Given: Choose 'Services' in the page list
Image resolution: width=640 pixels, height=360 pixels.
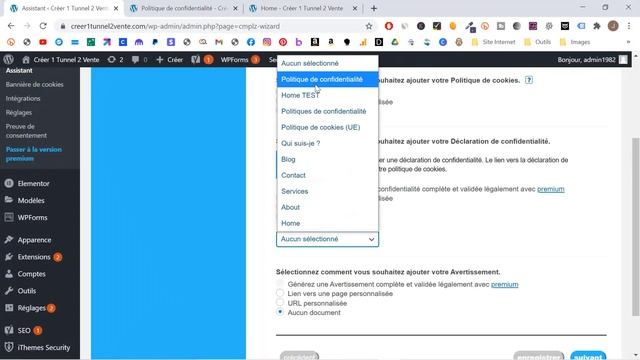Looking at the screenshot, I should pyautogui.click(x=327, y=191).
